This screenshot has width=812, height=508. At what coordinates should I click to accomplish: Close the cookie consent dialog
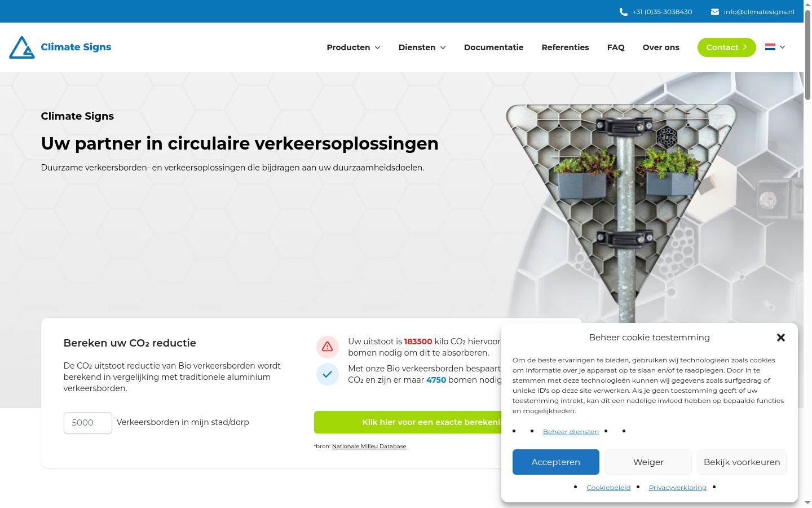[781, 338]
